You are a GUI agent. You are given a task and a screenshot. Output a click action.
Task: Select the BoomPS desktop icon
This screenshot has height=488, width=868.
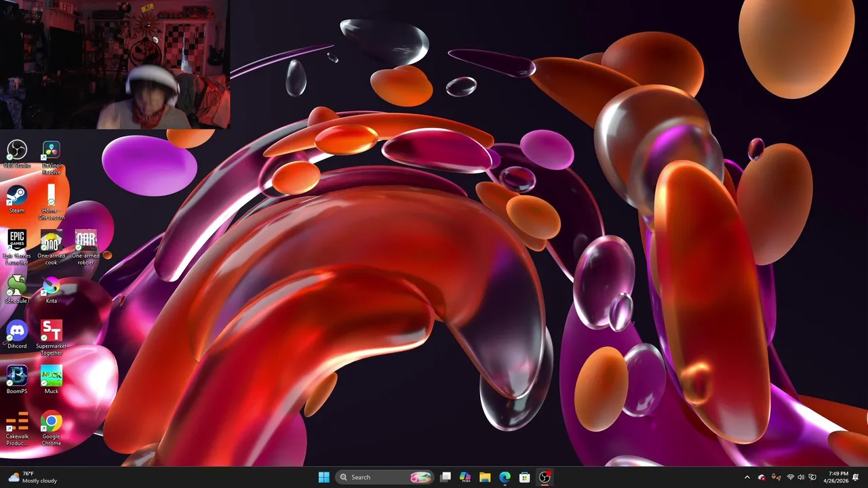[17, 380]
